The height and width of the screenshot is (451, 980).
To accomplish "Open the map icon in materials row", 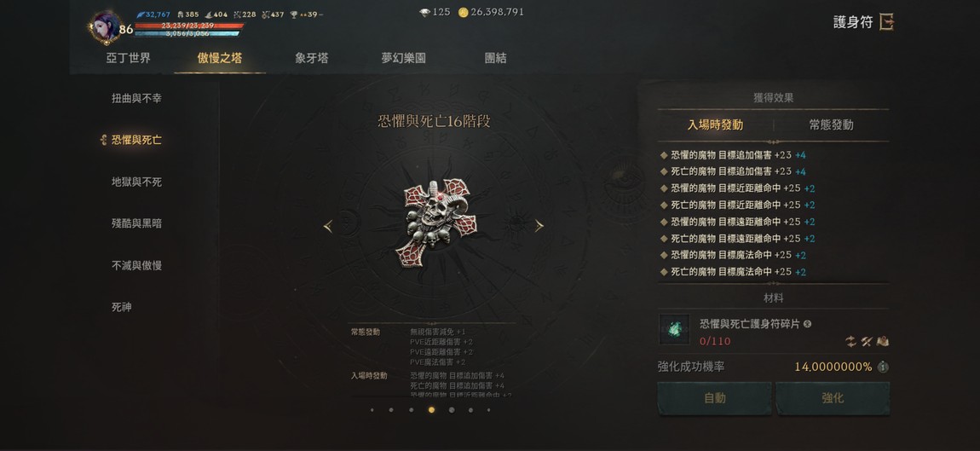I will click(883, 341).
